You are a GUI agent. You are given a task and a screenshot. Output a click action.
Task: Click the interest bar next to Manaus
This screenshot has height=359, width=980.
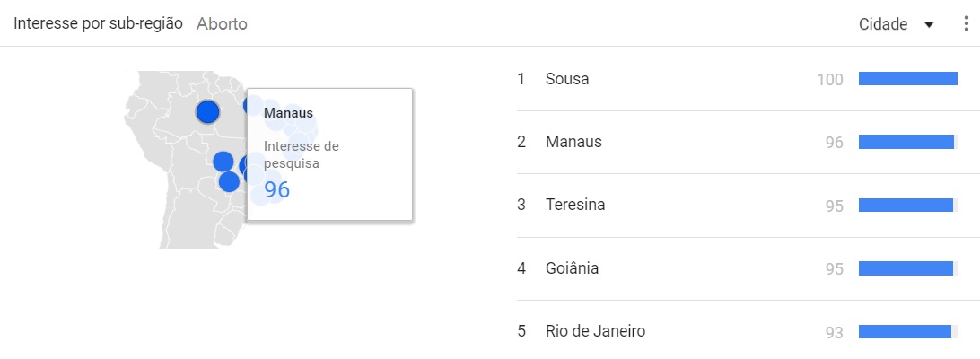906,142
